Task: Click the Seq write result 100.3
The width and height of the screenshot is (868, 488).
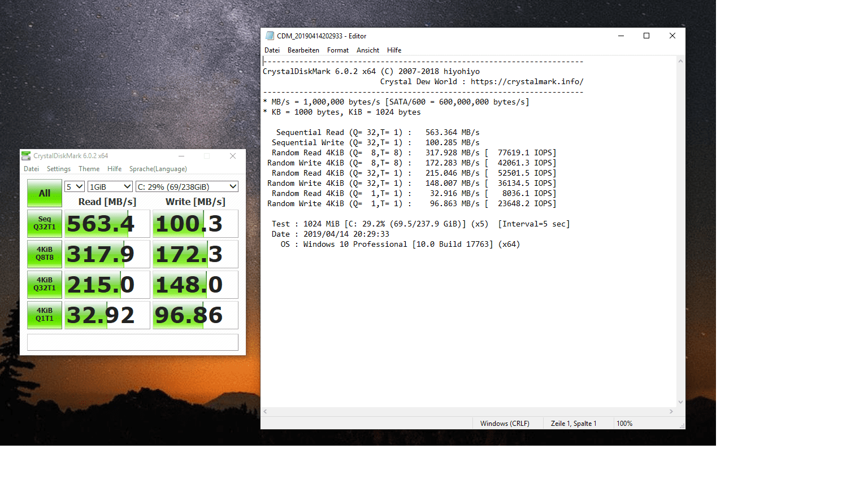Action: 196,224
